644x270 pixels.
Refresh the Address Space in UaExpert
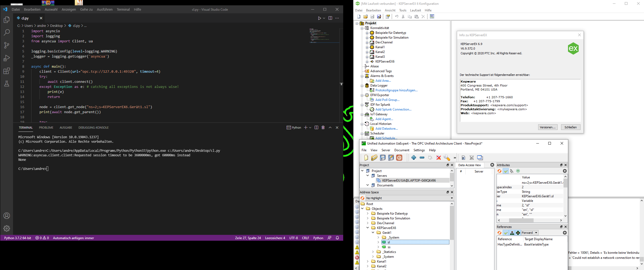[x=363, y=198]
